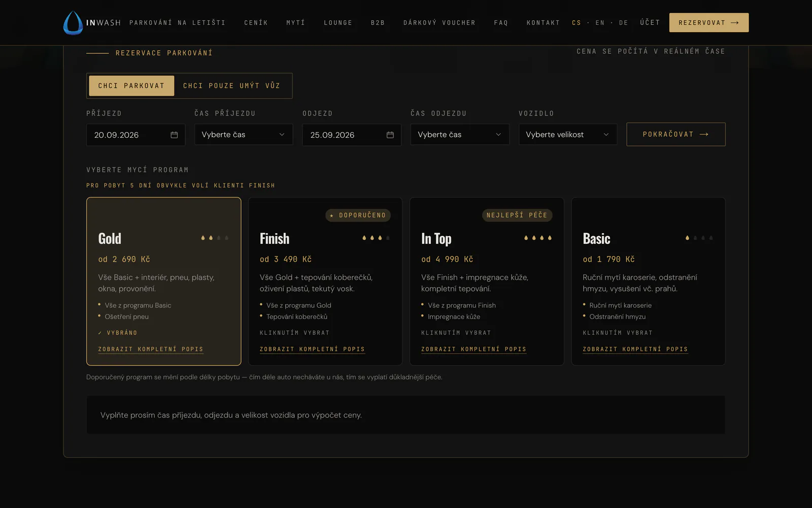Open calendar picker in Odjezd date field
The width and height of the screenshot is (812, 508).
[x=390, y=135]
